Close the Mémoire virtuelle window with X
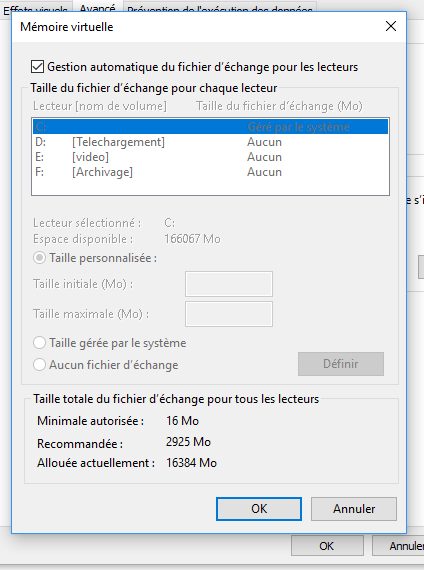This screenshot has width=424, height=570. pos(391,26)
